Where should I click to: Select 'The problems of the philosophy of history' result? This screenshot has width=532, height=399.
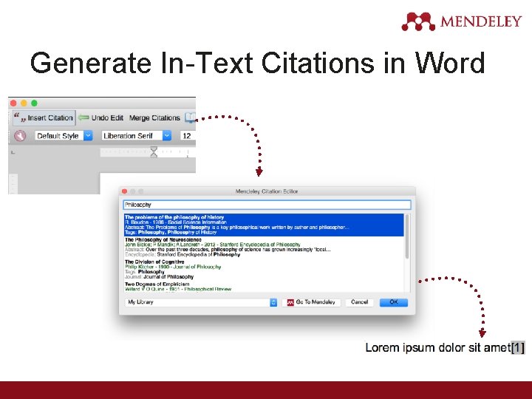click(x=264, y=225)
